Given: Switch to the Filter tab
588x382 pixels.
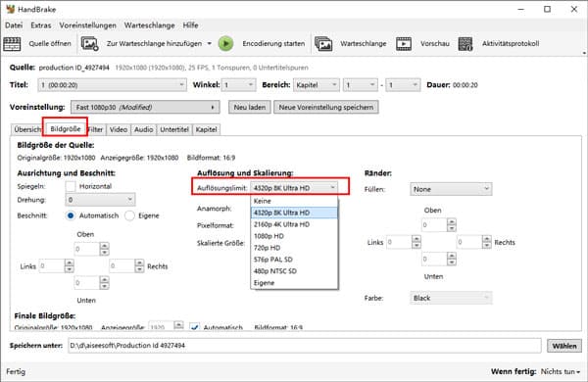Looking at the screenshot, I should click(96, 129).
